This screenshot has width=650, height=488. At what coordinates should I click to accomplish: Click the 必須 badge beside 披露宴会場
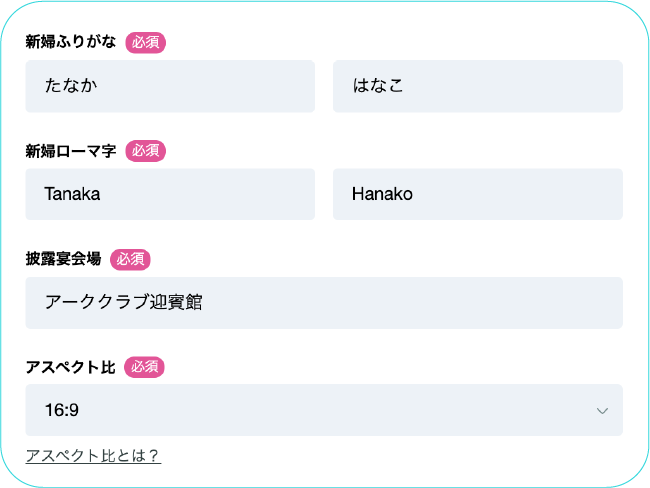[x=130, y=259]
